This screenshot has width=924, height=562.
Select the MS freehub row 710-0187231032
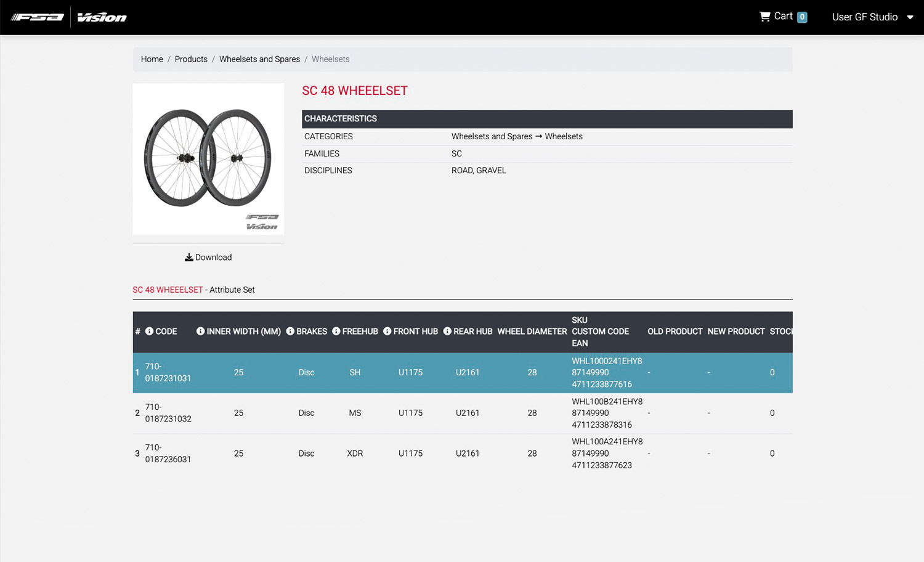(x=168, y=413)
